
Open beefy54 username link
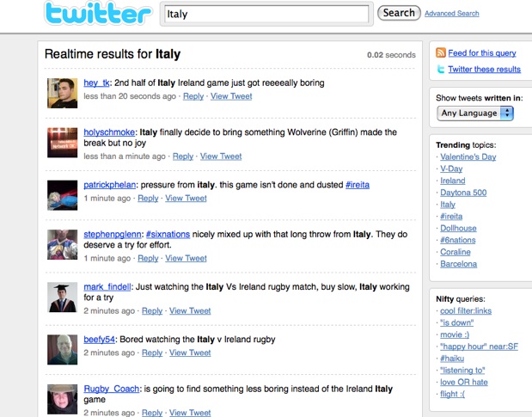[99, 340]
